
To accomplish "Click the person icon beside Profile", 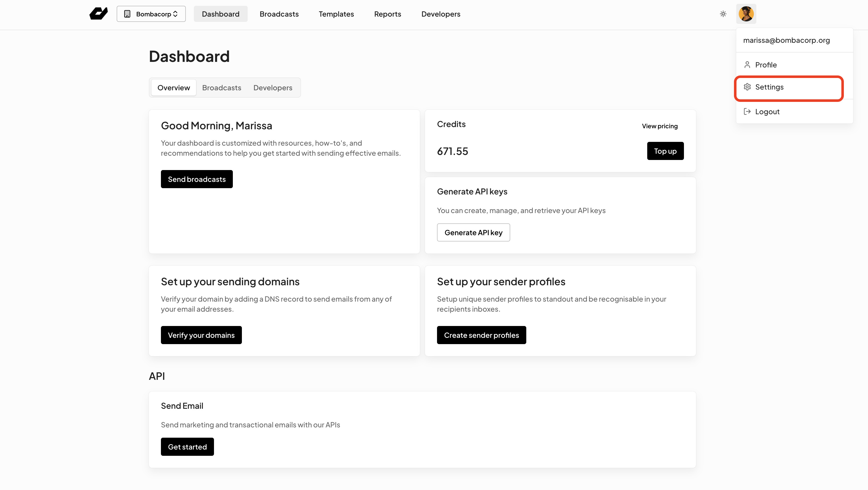I will point(747,65).
